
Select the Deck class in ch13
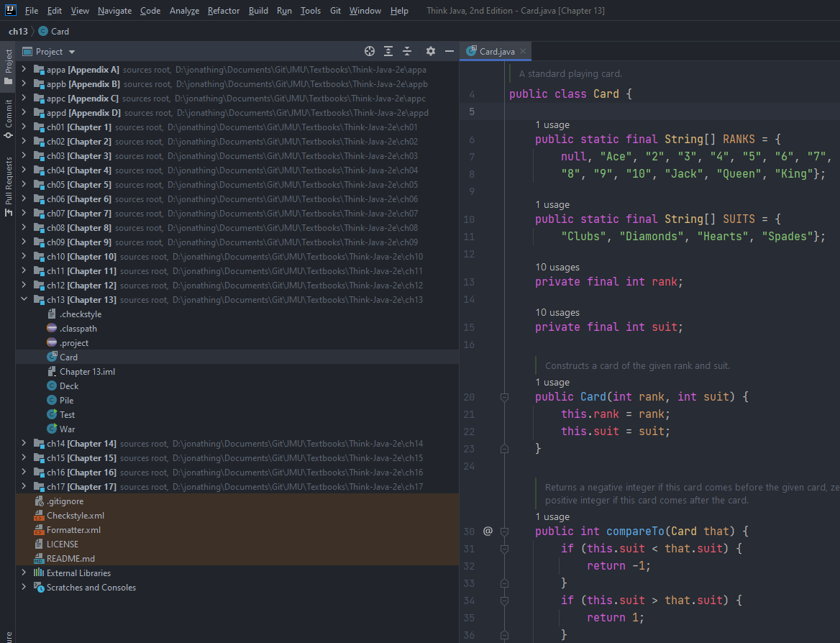[69, 386]
